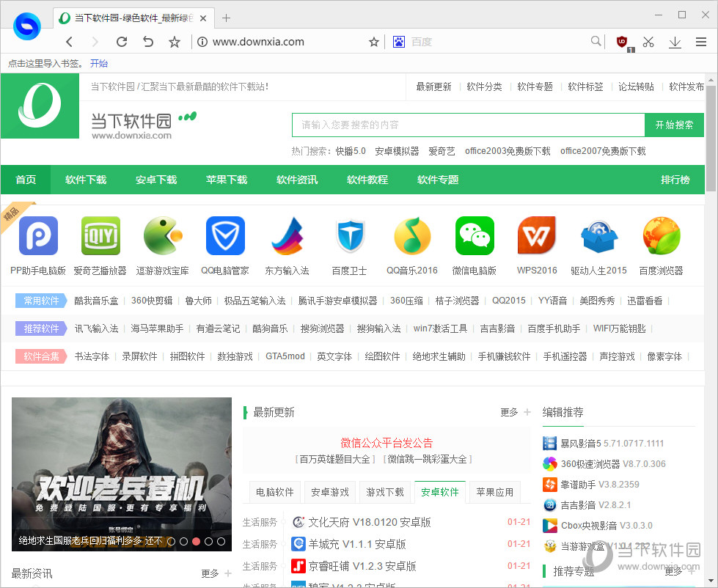Viewport: 718px width, 588px height.
Task: Click the magnifier search icon
Action: coord(596,41)
